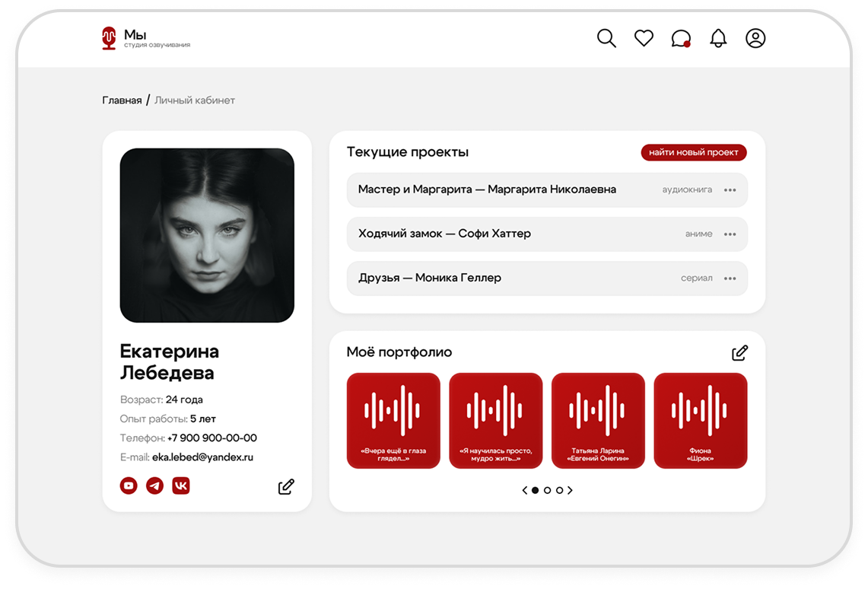Open the Татьяна Ларина audio thumbnail
The width and height of the screenshot is (868, 589).
coord(598,420)
